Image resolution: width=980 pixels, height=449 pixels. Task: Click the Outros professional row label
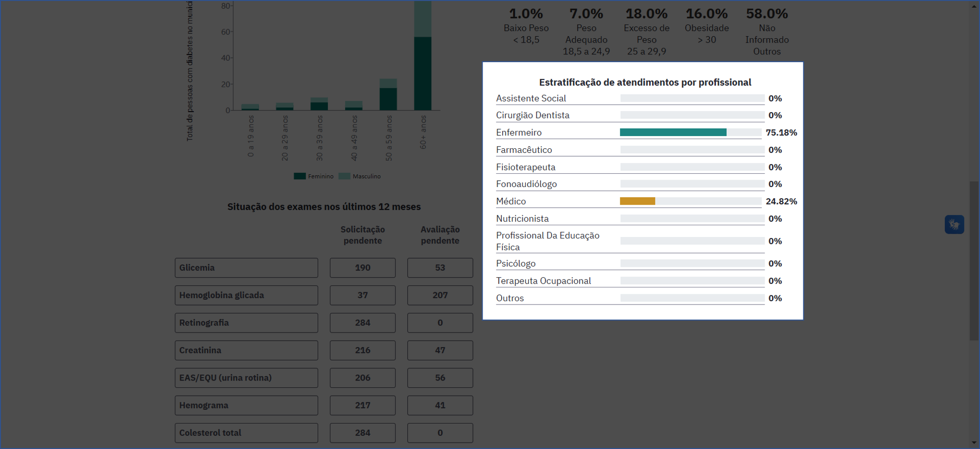[510, 298]
